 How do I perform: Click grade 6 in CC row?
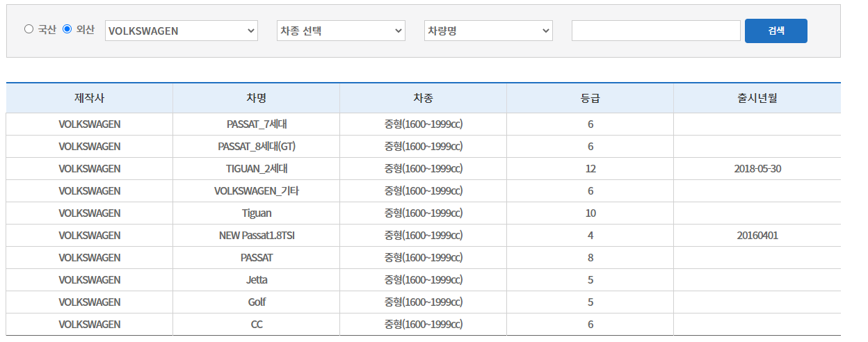[590, 325]
